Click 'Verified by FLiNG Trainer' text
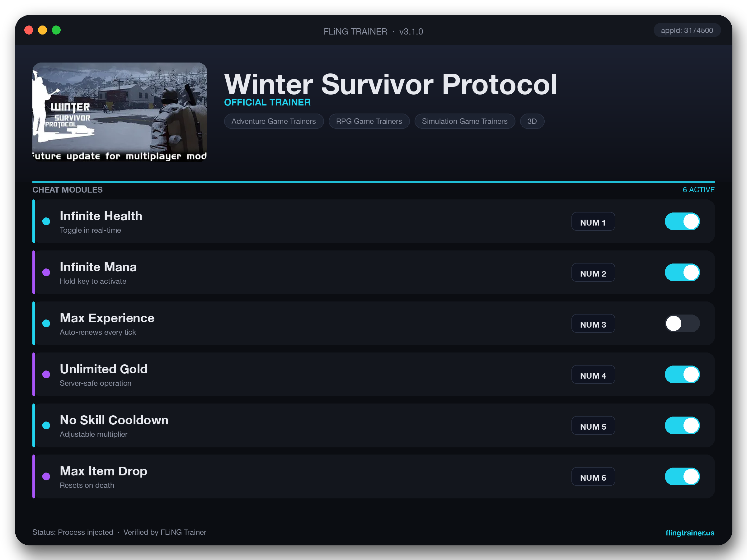Viewport: 747px width, 560px height. (x=165, y=532)
